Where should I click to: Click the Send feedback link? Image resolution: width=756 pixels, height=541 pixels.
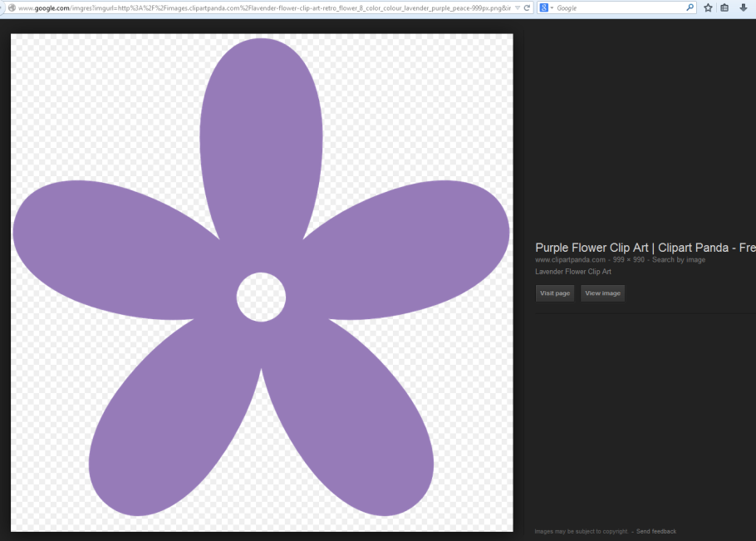tap(656, 531)
